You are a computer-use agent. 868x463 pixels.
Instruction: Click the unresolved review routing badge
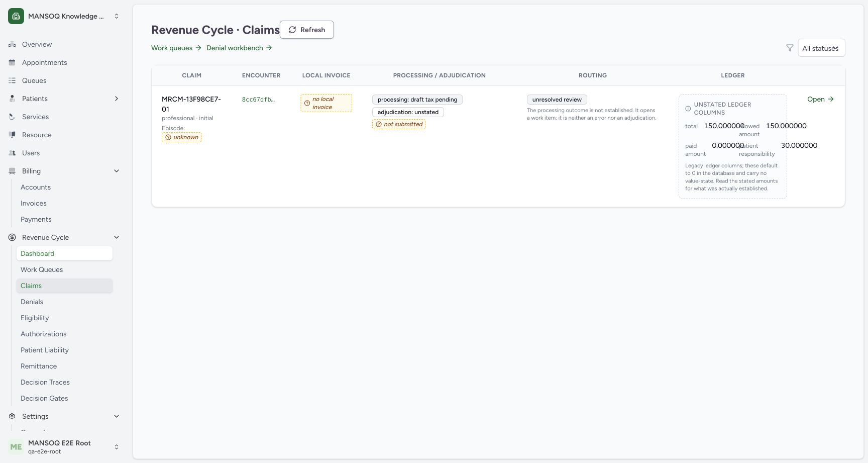557,100
